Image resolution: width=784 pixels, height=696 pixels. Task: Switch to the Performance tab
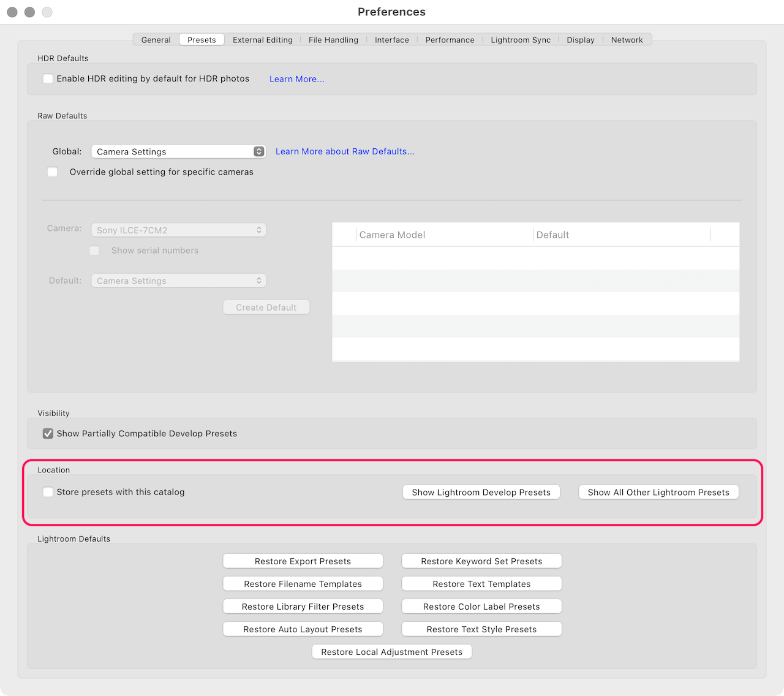click(x=450, y=40)
